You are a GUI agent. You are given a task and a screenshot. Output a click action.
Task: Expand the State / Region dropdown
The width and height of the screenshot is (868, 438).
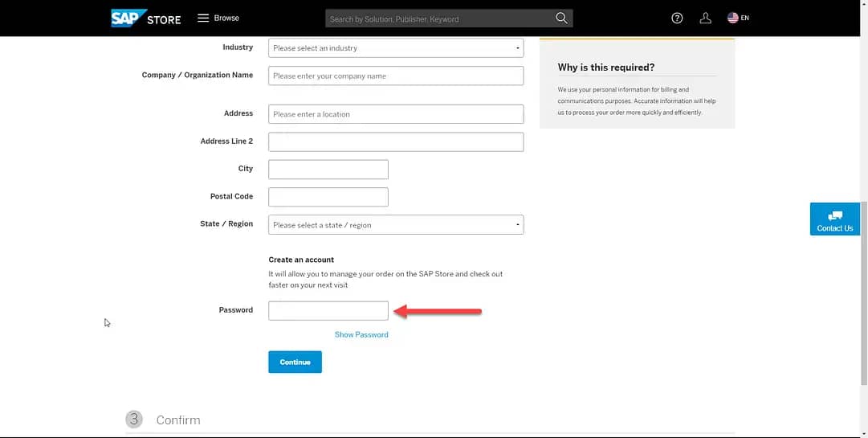[396, 225]
